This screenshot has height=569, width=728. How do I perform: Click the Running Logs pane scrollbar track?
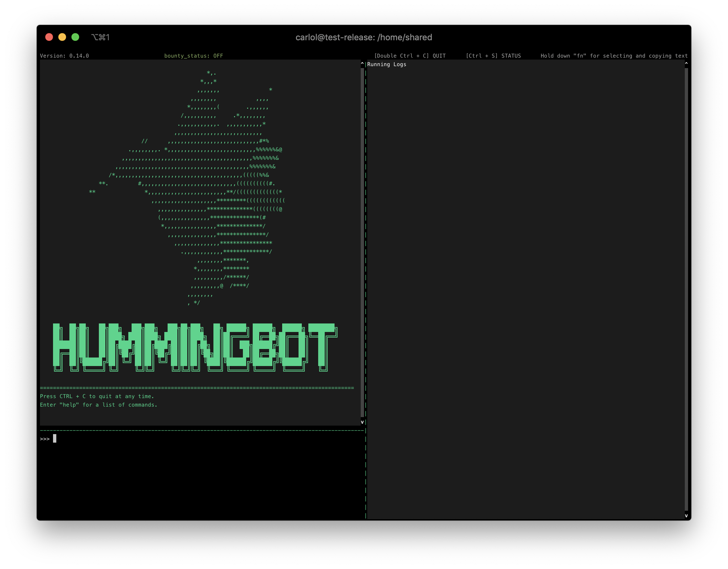coord(686,288)
